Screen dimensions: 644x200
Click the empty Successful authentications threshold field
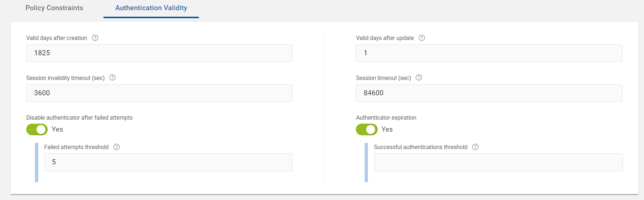(498, 162)
